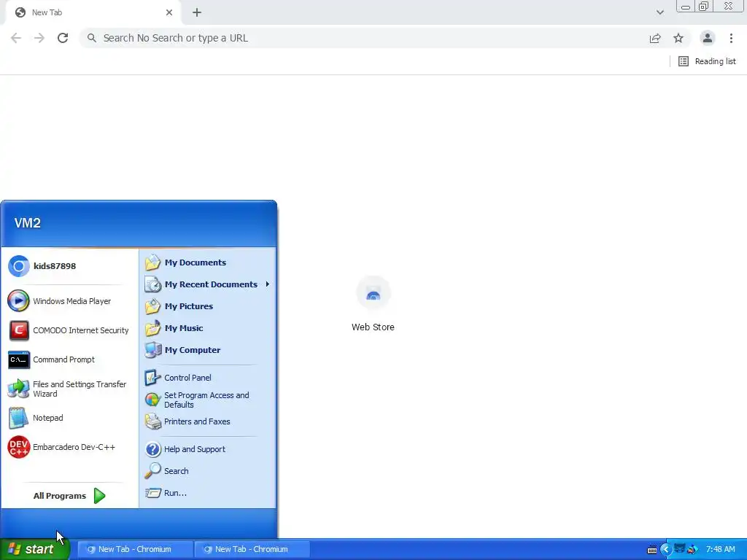Reload the current page

pyautogui.click(x=63, y=38)
